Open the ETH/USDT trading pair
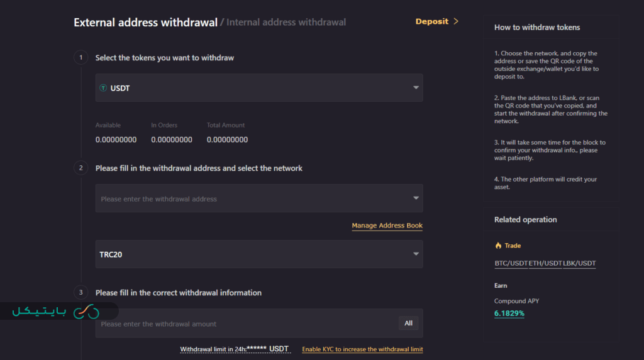This screenshot has width=644, height=360. (545, 263)
